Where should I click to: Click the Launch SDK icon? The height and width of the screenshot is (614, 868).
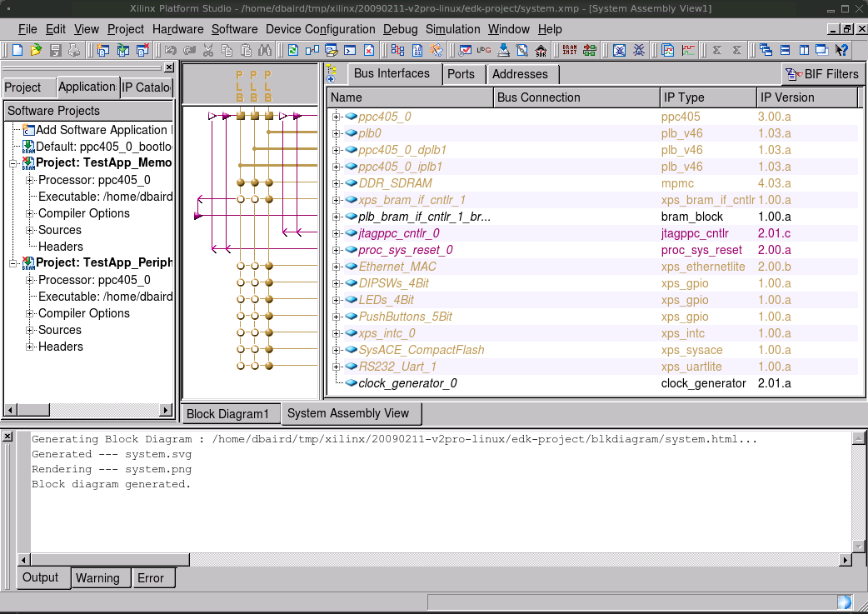coord(541,50)
